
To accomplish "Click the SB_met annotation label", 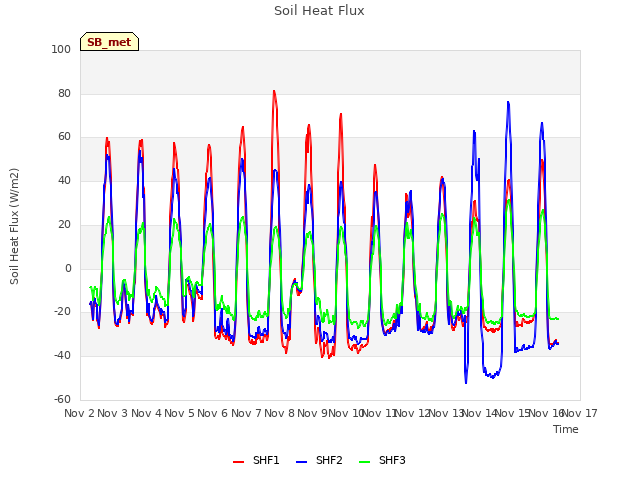I will [x=109, y=42].
